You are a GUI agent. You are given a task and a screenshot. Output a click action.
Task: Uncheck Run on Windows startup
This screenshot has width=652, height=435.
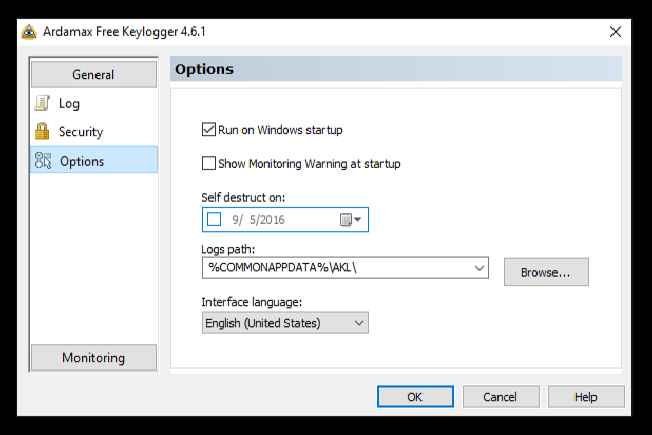click(x=209, y=130)
